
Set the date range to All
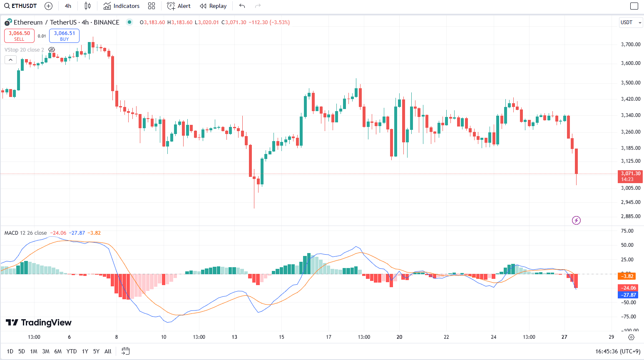tap(108, 351)
